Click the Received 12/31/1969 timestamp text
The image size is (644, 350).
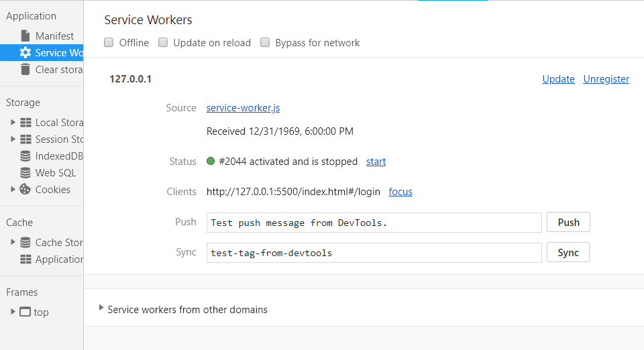(280, 131)
